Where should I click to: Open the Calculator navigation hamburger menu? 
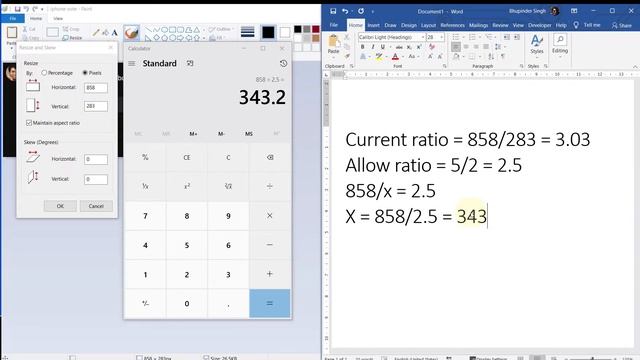click(x=131, y=63)
